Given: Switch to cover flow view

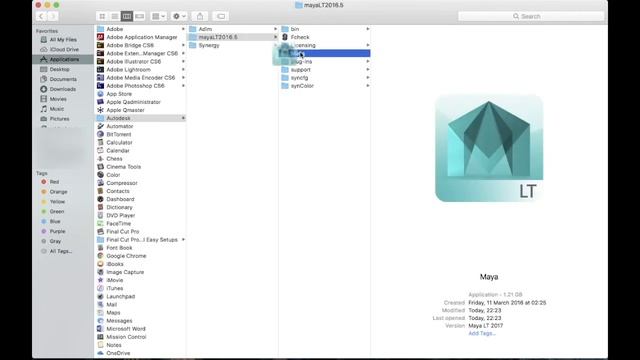Looking at the screenshot, I should pos(140,16).
